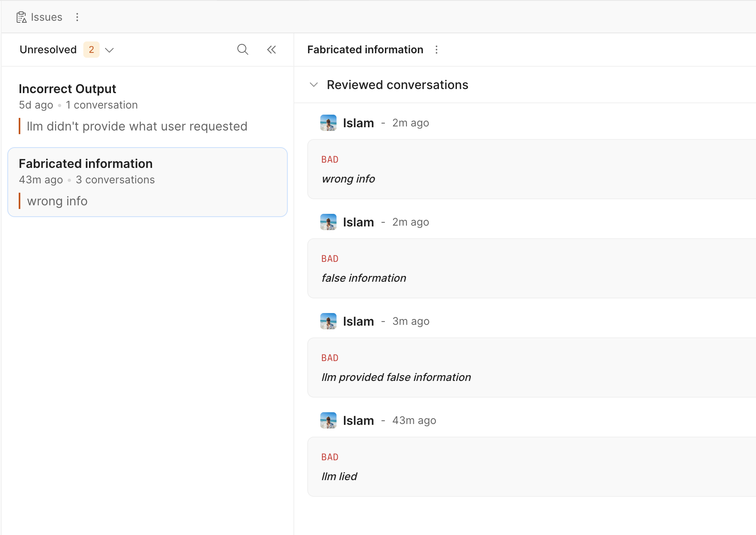
Task: Click the BAD label on llm lied feedback
Action: pyautogui.click(x=330, y=457)
